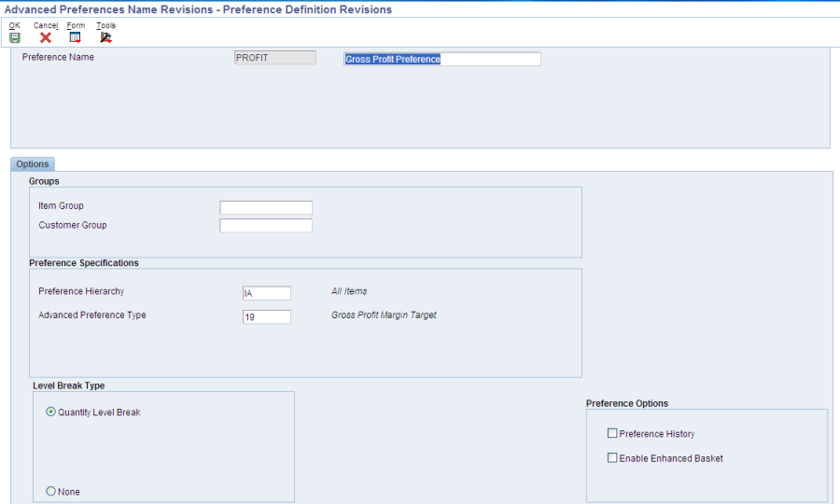Click the 'Item Group' label
The height and width of the screenshot is (504, 840).
pyautogui.click(x=61, y=205)
